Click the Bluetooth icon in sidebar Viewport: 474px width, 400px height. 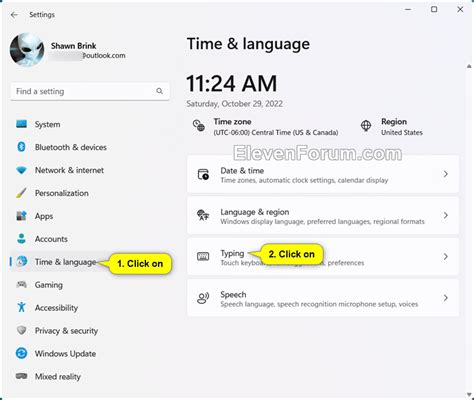[21, 147]
